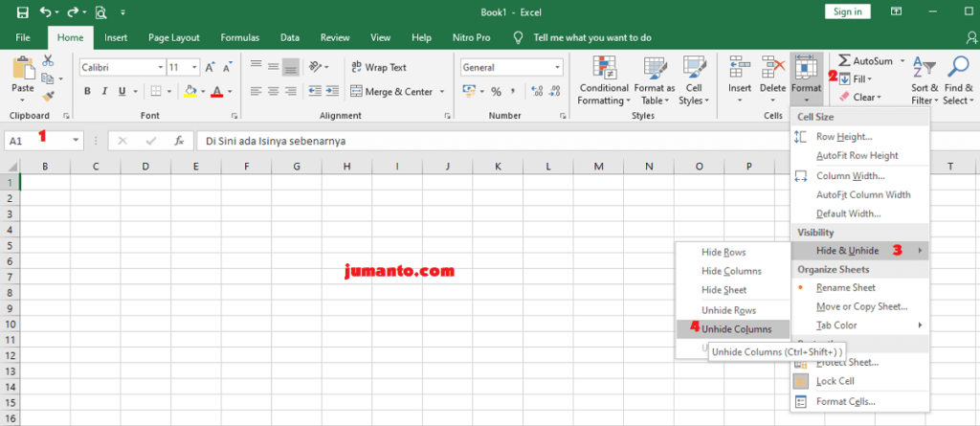Open the Format as Table gallery
Viewport: 980px width, 426px height.
655,80
